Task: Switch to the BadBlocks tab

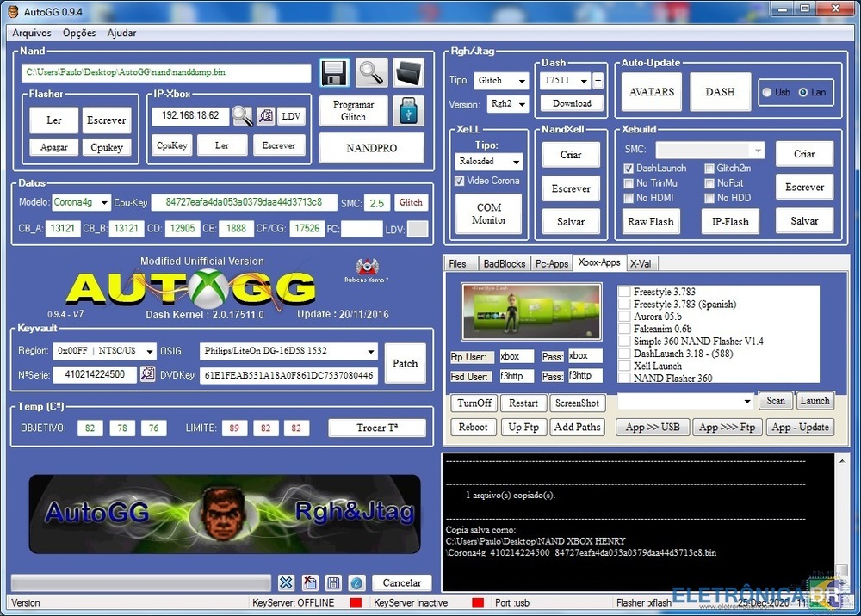Action: tap(504, 264)
